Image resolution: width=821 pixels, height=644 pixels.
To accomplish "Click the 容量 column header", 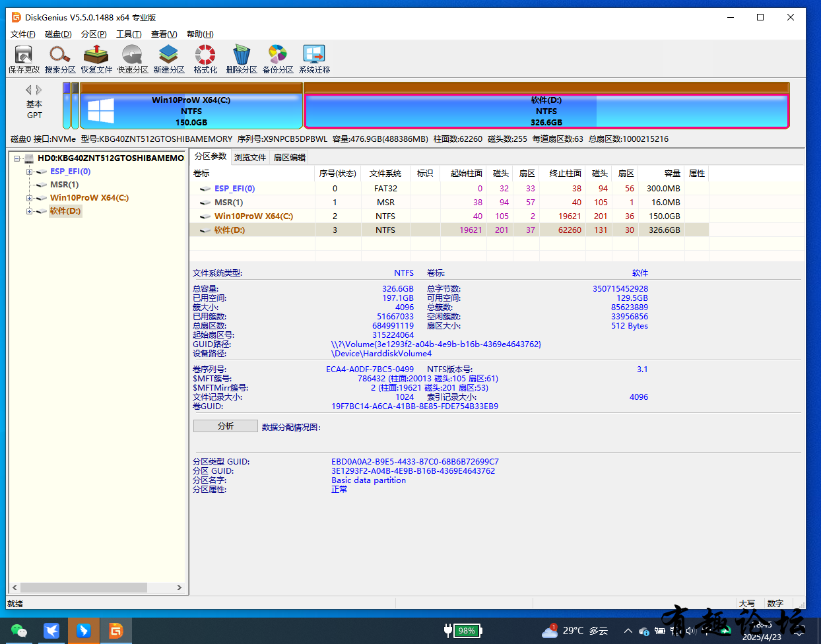I will (661, 174).
